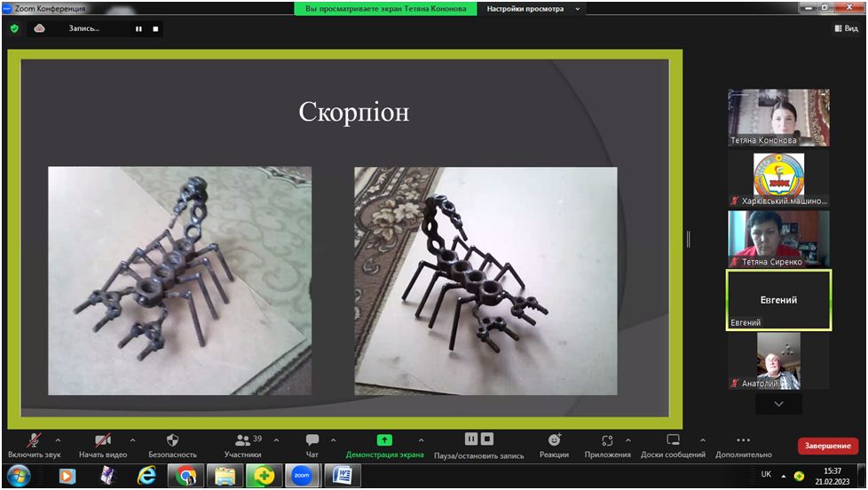Image resolution: width=868 pixels, height=490 pixels.
Task: Open Доски сообщений whiteboards
Action: (673, 445)
